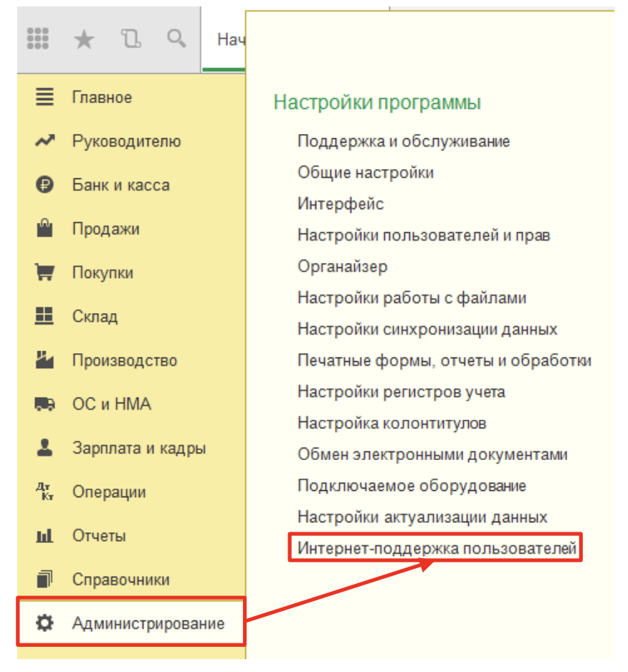Open Общие настройки link
Screen dimensions: 628x672
click(365, 173)
